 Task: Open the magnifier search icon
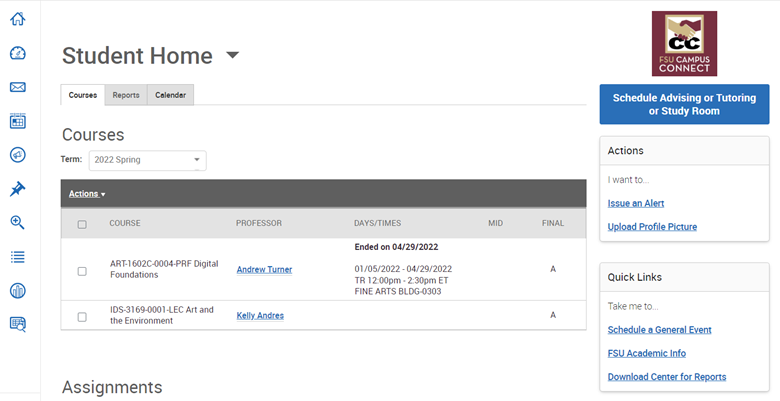point(17,223)
